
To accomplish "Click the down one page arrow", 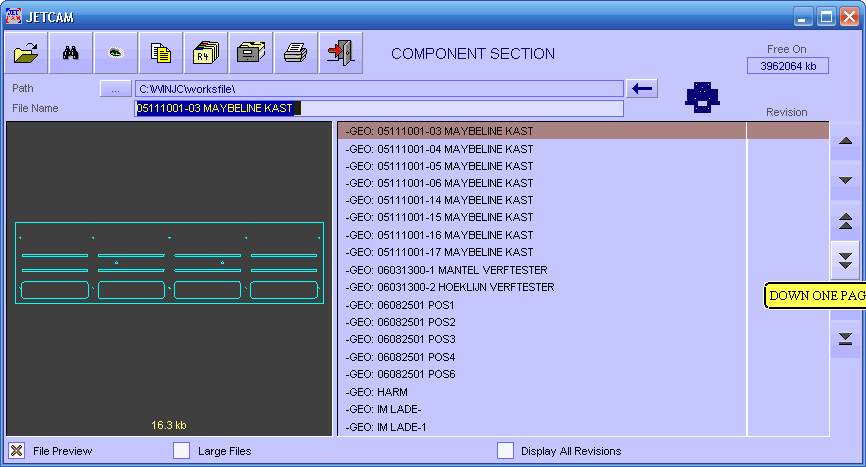I will pyautogui.click(x=845, y=260).
